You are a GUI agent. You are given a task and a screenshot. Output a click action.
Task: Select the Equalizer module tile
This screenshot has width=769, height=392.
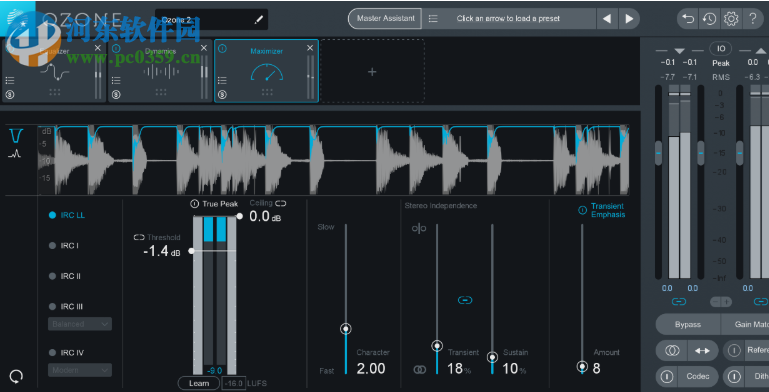(53, 72)
